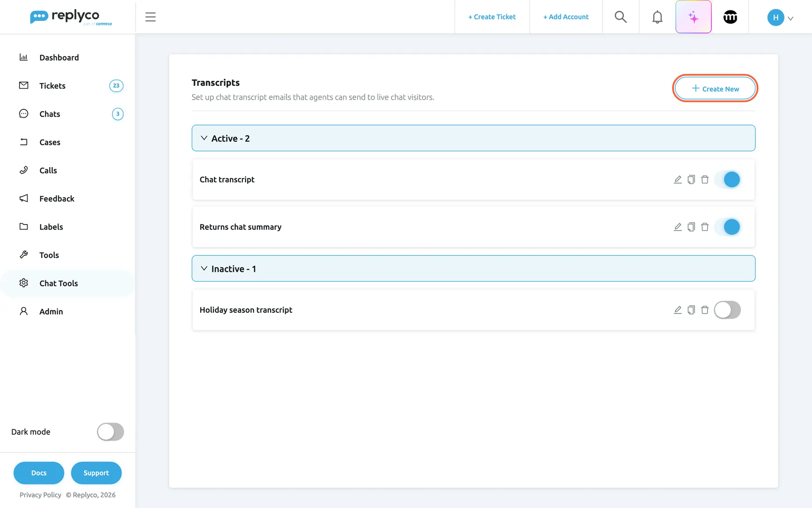This screenshot has width=812, height=508.
Task: Open the Docs button
Action: 39,473
